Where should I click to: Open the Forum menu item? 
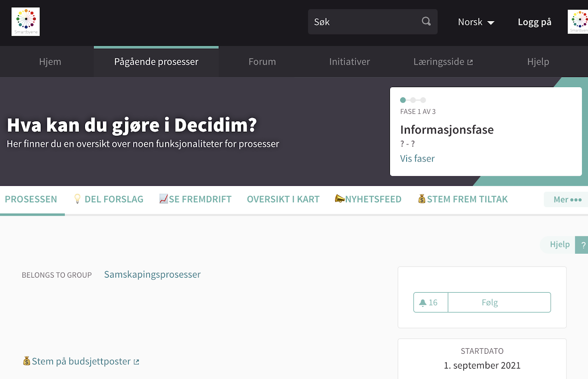[262, 61]
